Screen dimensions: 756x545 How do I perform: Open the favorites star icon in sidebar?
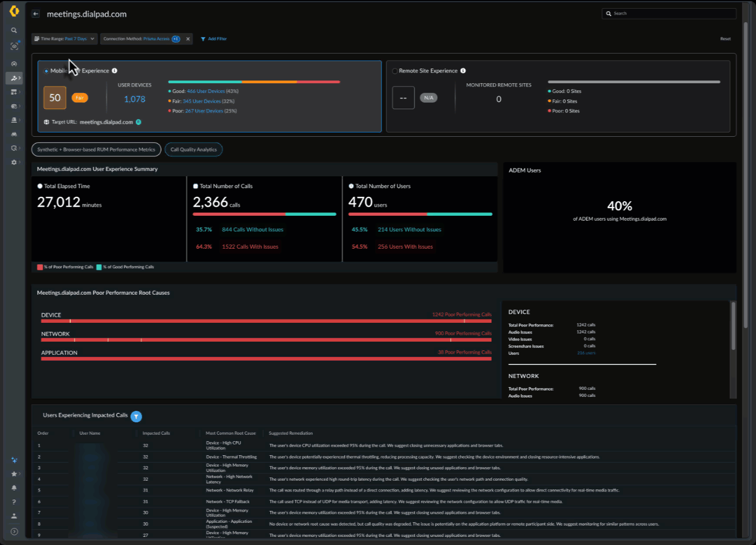(14, 474)
